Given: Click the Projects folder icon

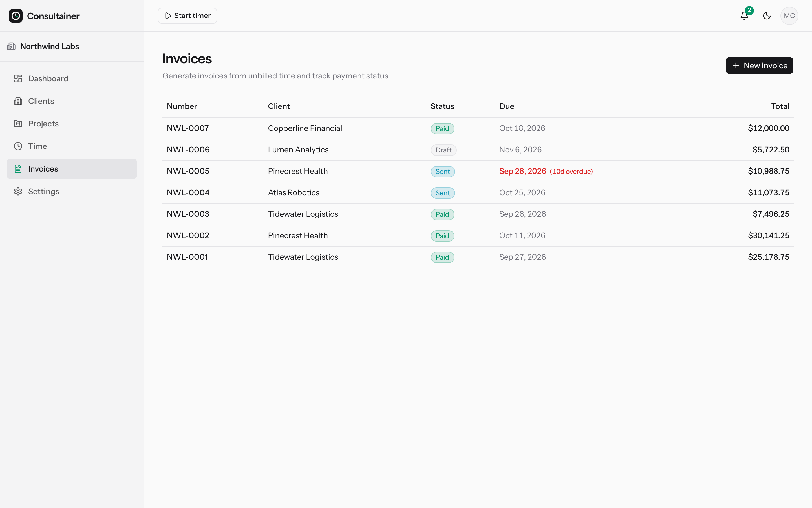Looking at the screenshot, I should point(18,124).
